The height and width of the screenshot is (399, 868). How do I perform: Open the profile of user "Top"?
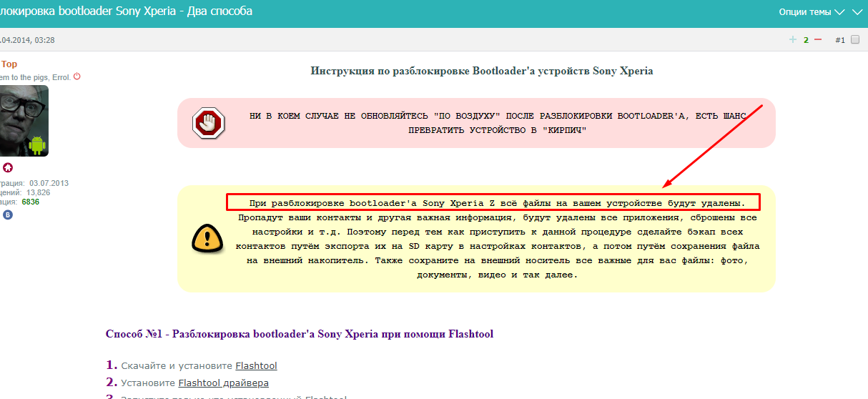[9, 64]
